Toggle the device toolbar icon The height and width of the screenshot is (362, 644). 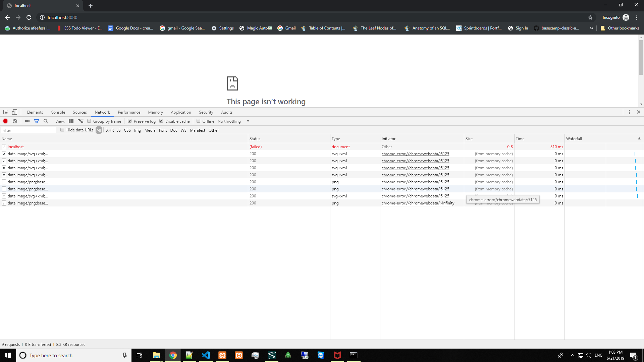point(14,112)
